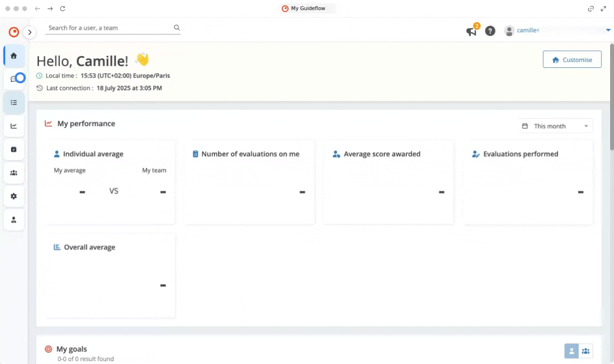Viewport: 614px width, 364px height.
Task: Open the line chart statistics sidebar icon
Action: tap(13, 126)
